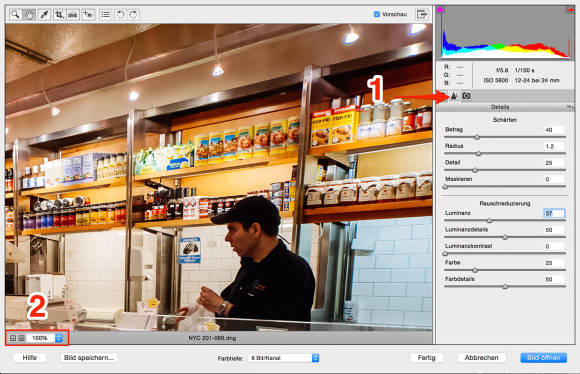The height and width of the screenshot is (374, 580).
Task: Click the Luminanzkontrast value field
Action: 554,246
